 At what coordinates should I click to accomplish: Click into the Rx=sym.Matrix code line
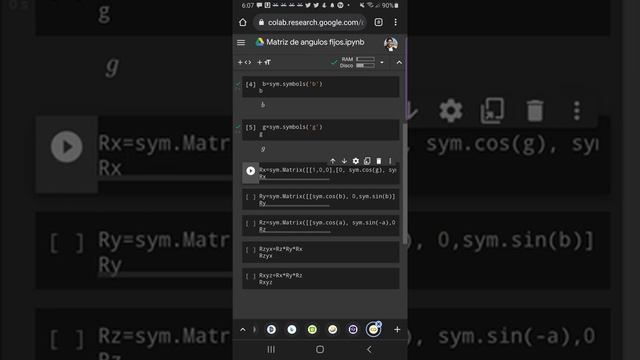pyautogui.click(x=327, y=170)
